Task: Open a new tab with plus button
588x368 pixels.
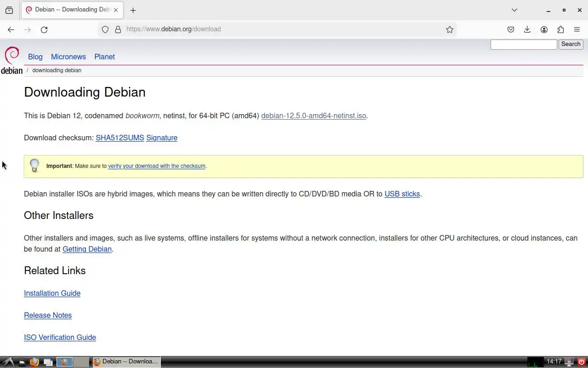Action: point(133,10)
